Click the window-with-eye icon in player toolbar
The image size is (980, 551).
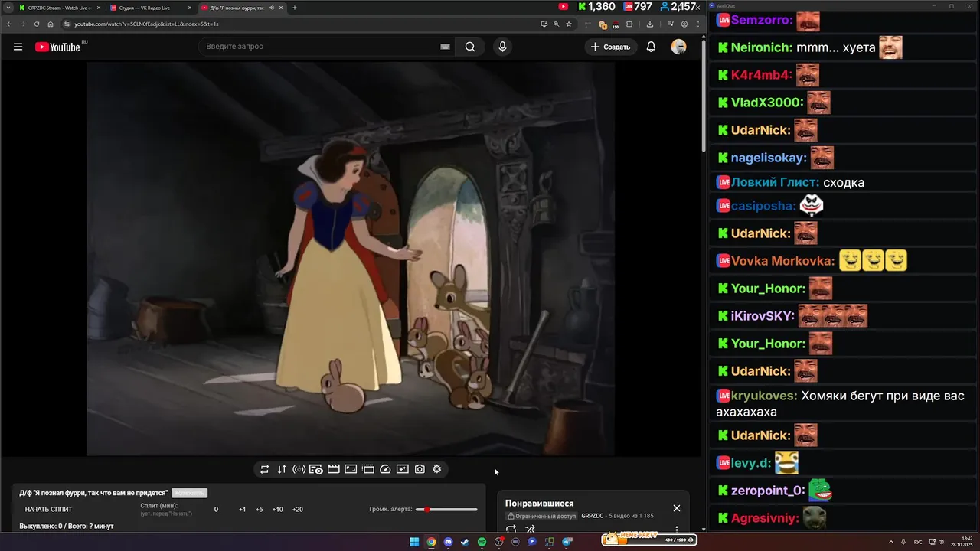point(316,469)
